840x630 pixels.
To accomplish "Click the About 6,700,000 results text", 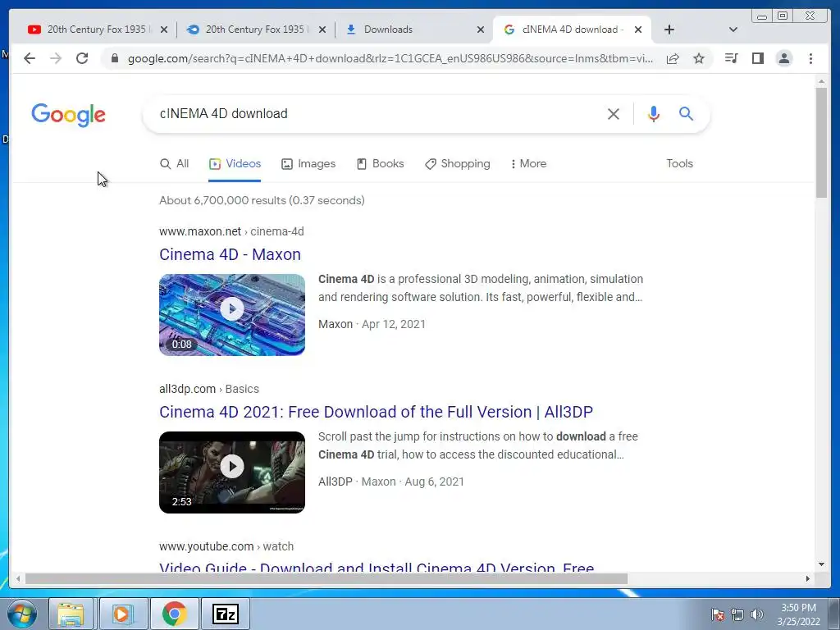I will [262, 200].
